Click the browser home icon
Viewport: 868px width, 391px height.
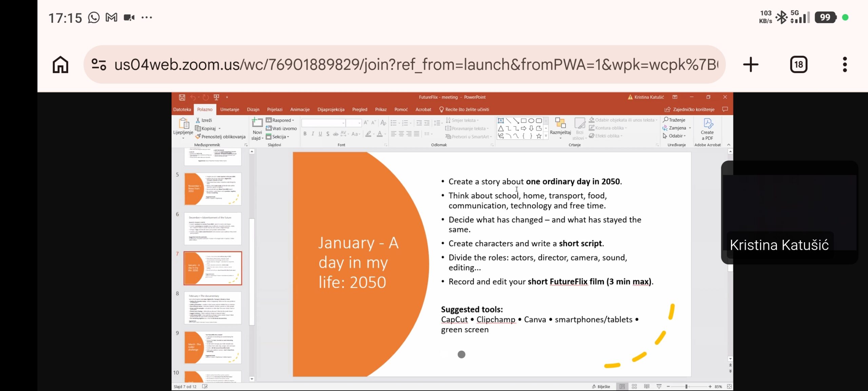[60, 64]
